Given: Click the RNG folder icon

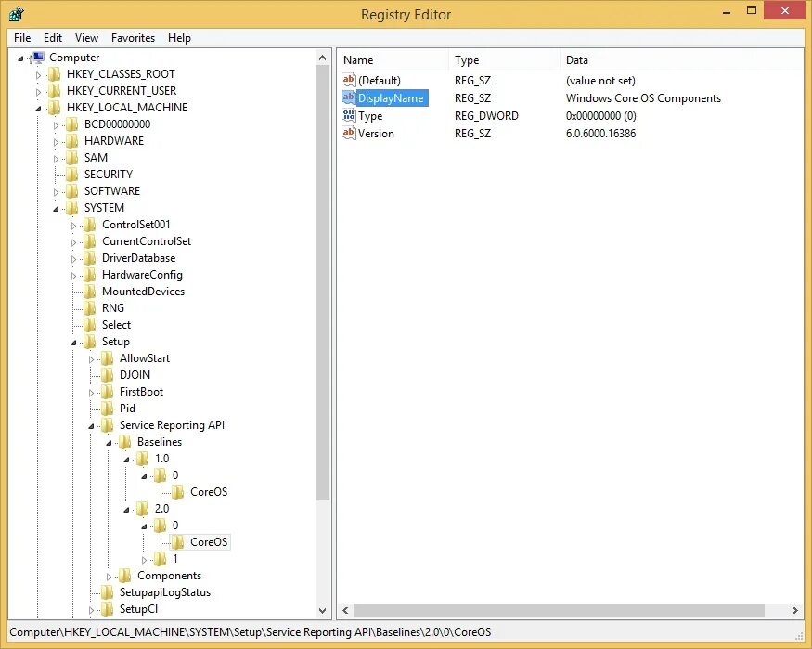Looking at the screenshot, I should point(90,308).
